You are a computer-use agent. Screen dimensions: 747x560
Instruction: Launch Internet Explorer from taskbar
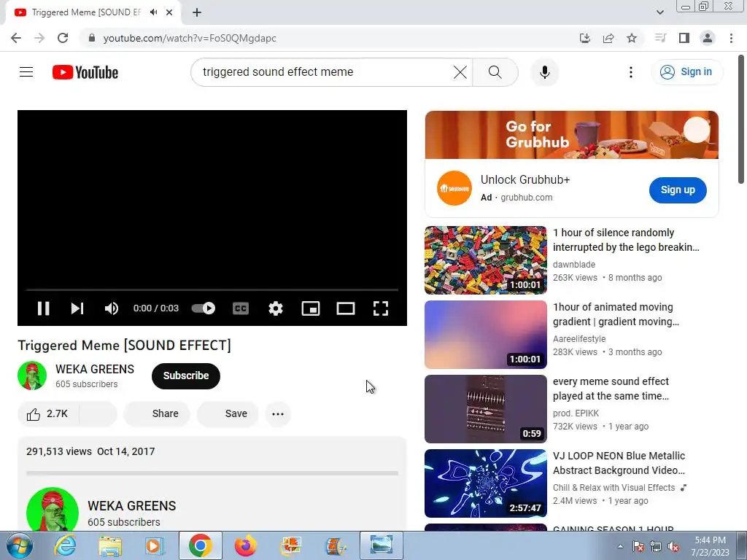click(65, 545)
